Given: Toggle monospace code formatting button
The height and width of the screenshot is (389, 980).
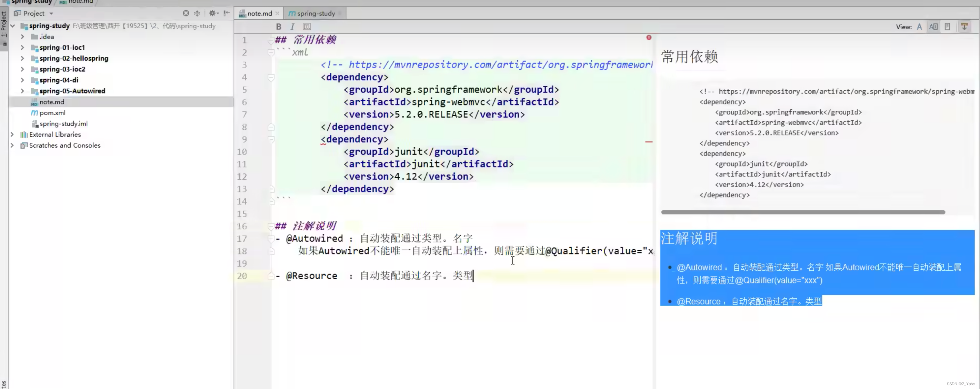Looking at the screenshot, I should tap(307, 27).
